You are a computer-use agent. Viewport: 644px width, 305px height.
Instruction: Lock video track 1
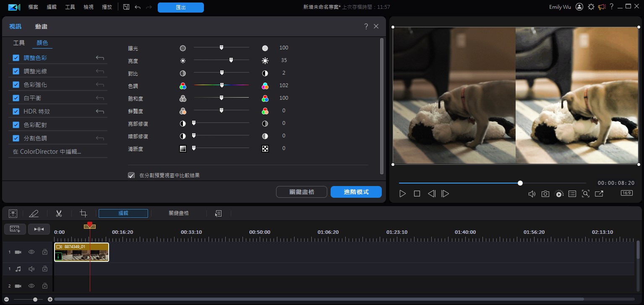(x=44, y=252)
